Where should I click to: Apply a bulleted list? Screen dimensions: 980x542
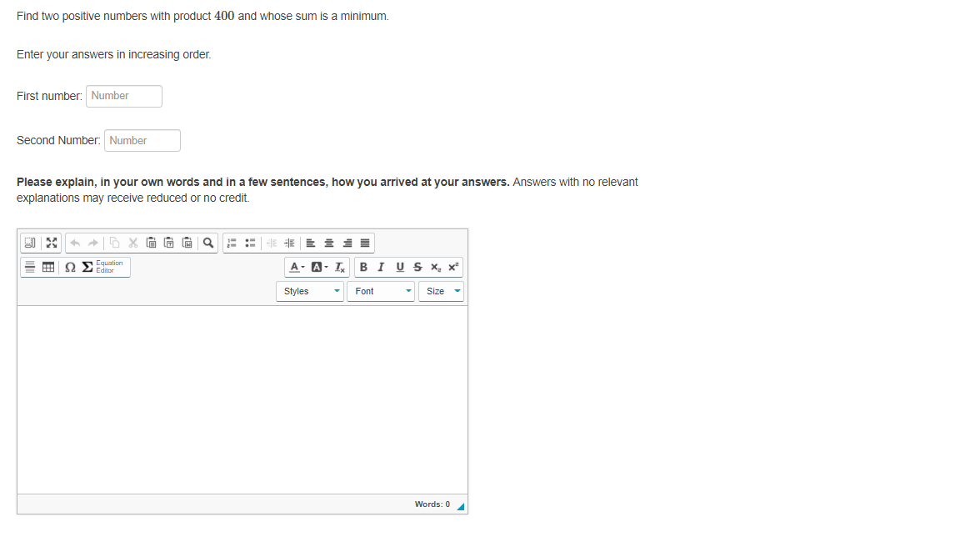pos(250,243)
